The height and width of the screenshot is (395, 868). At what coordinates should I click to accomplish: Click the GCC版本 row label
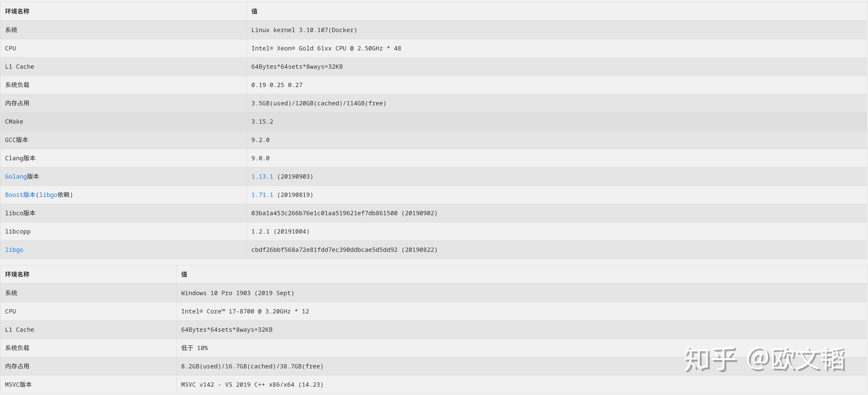(x=16, y=140)
